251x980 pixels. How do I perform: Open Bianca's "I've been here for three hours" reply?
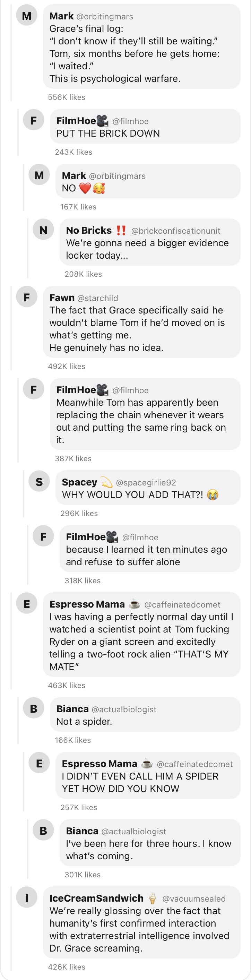150,843
